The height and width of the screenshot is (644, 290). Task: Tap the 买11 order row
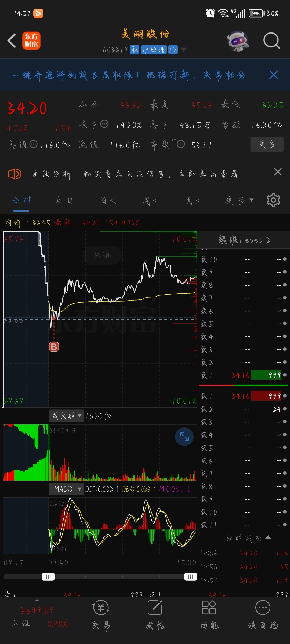[x=244, y=525]
